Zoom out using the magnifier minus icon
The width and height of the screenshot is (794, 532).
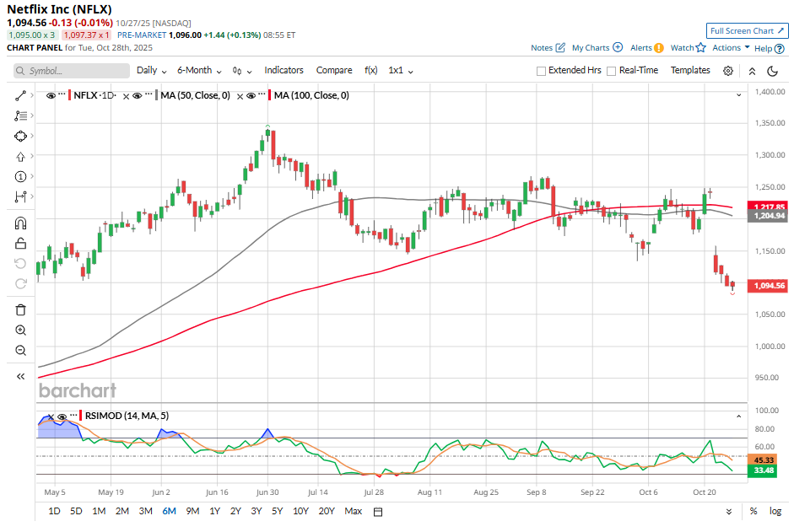(x=21, y=351)
